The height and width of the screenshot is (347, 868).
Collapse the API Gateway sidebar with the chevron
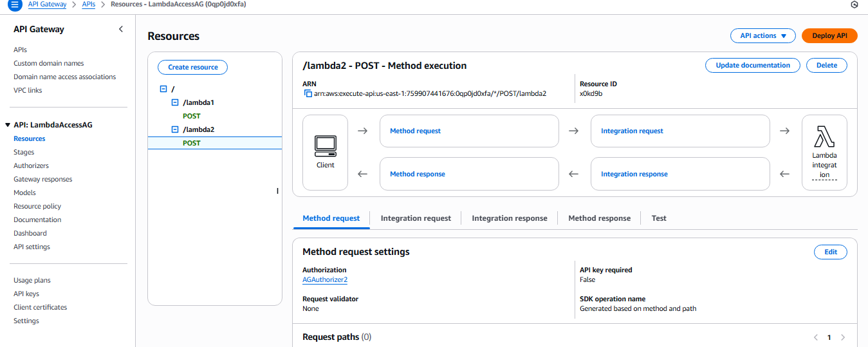click(x=121, y=29)
